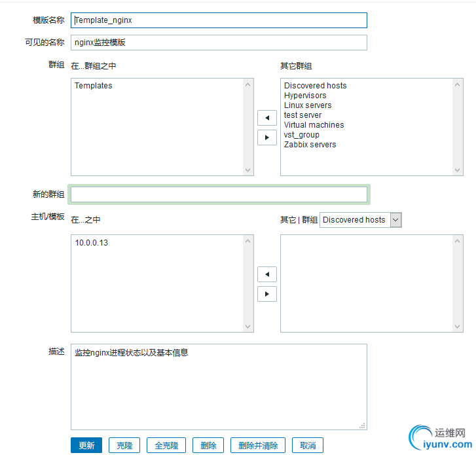476x455 pixels.
Task: Select Linux servers in 其它群组 list
Action: (x=308, y=105)
